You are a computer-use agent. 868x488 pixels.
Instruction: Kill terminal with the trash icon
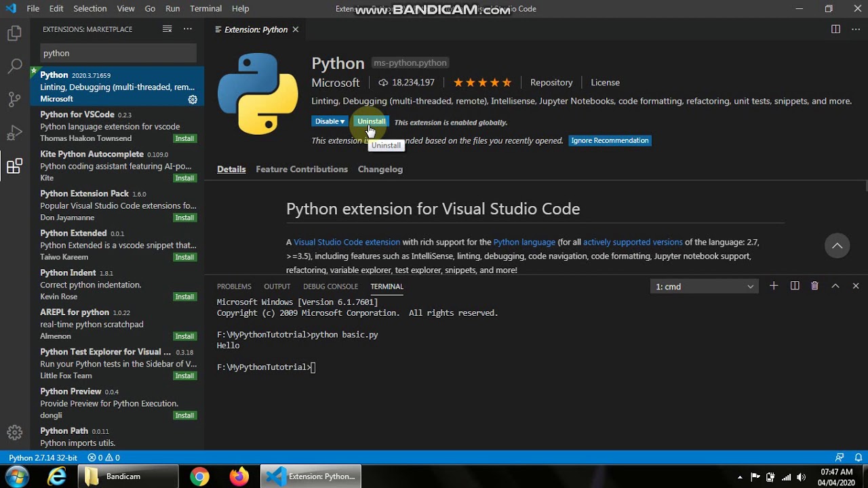point(815,286)
